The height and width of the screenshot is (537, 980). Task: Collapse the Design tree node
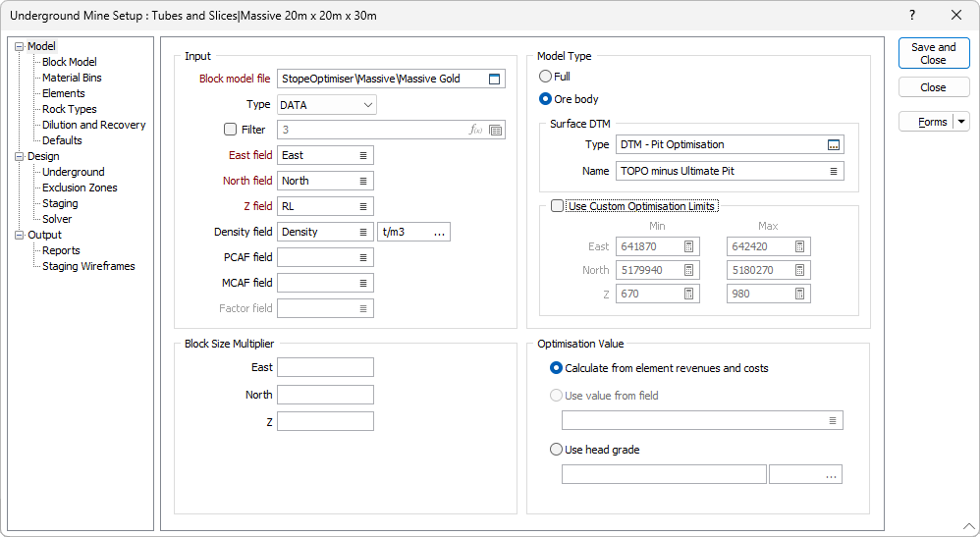[x=20, y=156]
